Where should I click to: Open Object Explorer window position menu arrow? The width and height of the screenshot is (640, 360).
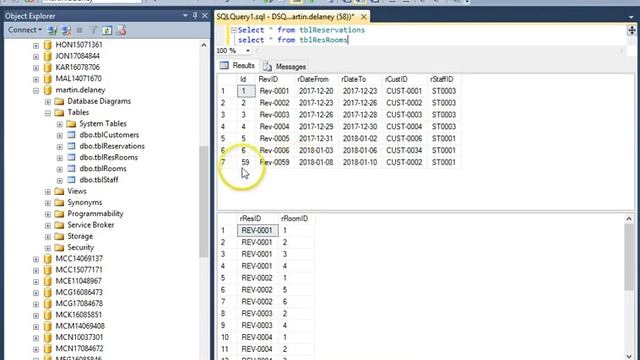pyautogui.click(x=185, y=16)
